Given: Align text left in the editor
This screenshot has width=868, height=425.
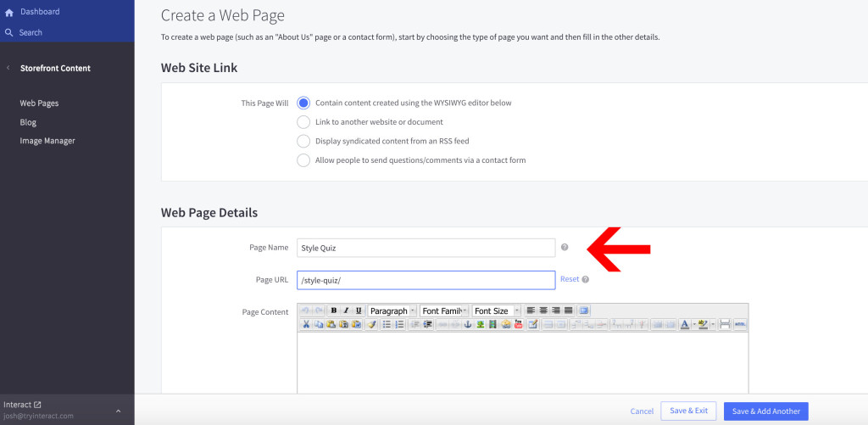Looking at the screenshot, I should pos(531,310).
